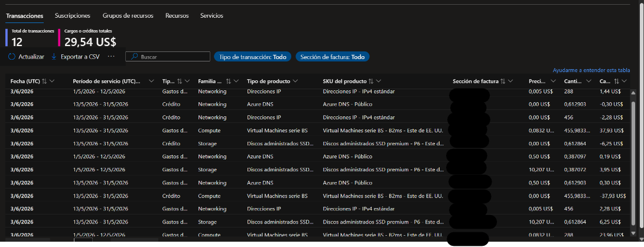Click the table's vertical scrollbar thumb
Viewport: 644px width, 247px height.
coord(633,162)
